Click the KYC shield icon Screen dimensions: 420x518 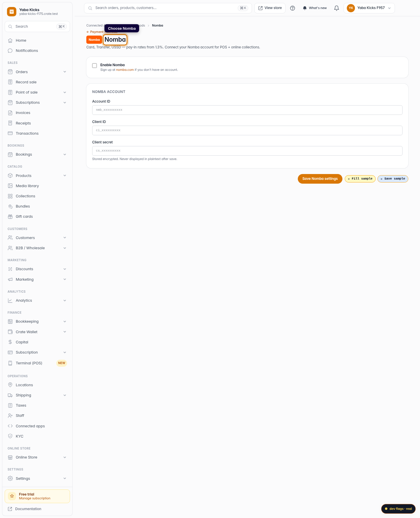10,436
